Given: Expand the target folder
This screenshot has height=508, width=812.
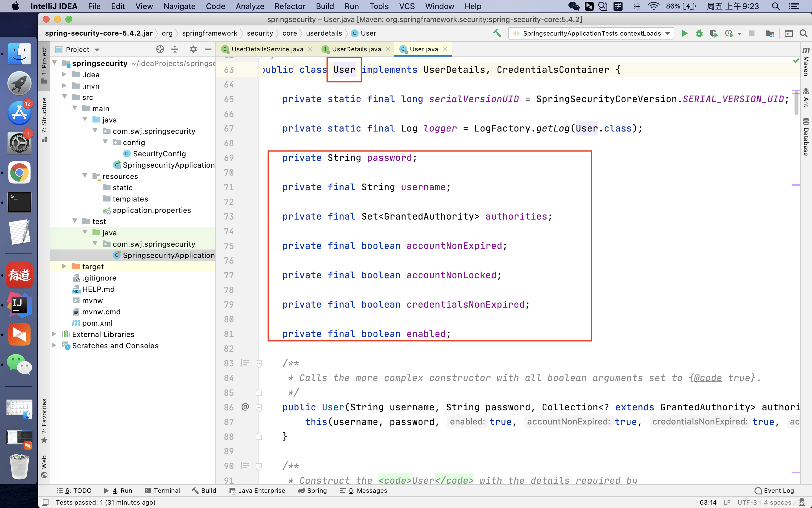Looking at the screenshot, I should (x=64, y=266).
